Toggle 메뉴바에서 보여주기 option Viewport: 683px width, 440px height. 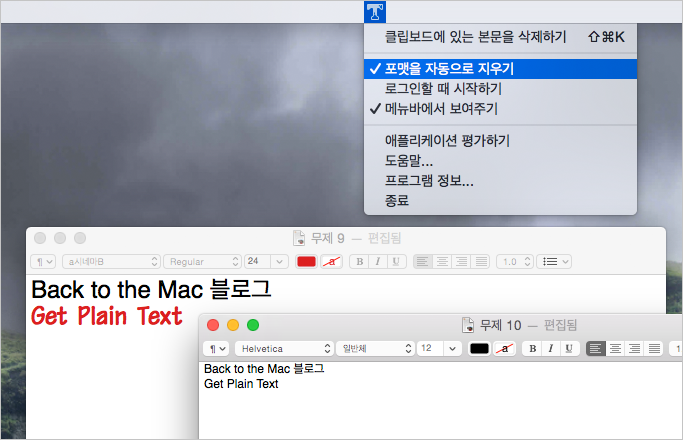[x=500, y=109]
